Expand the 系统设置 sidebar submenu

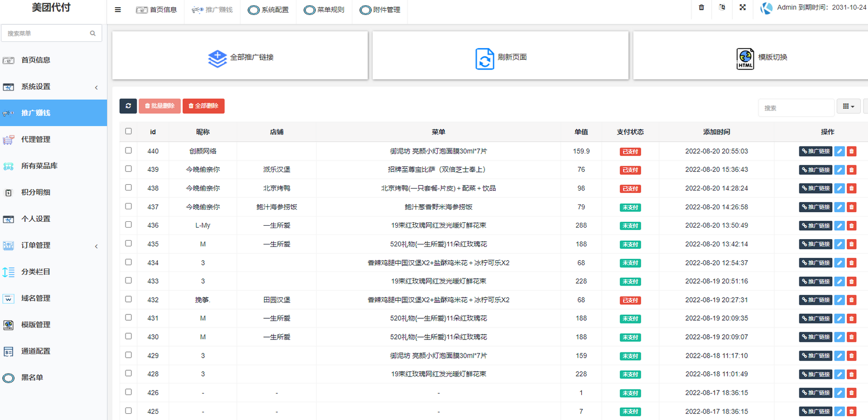click(x=53, y=87)
